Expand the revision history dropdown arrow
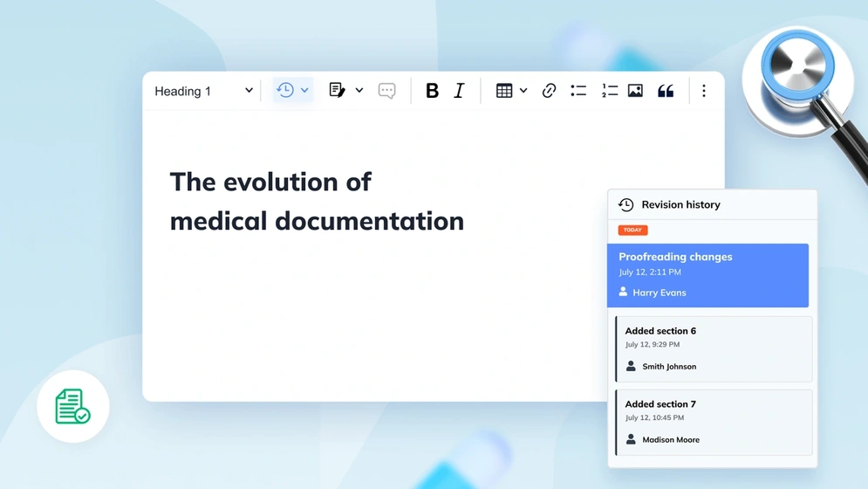The width and height of the screenshot is (868, 489). click(x=304, y=90)
